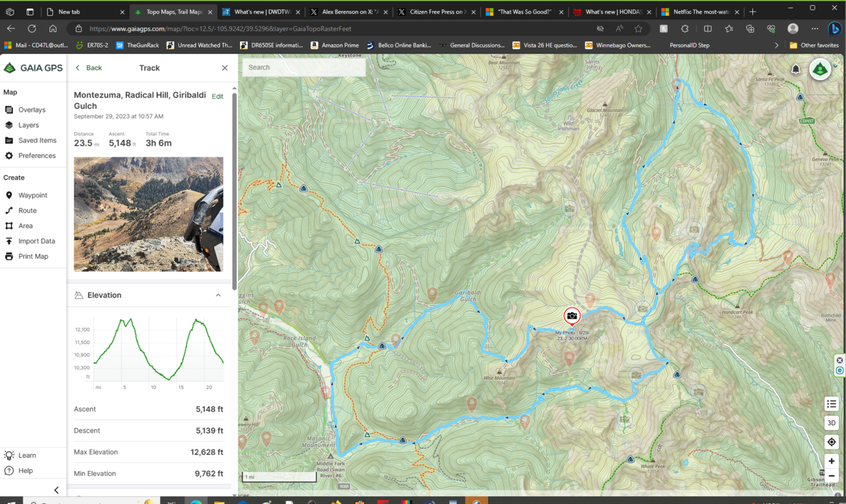Collapse the left sidebar with the arrow
Viewport: 846px width, 504px height.
click(x=57, y=490)
